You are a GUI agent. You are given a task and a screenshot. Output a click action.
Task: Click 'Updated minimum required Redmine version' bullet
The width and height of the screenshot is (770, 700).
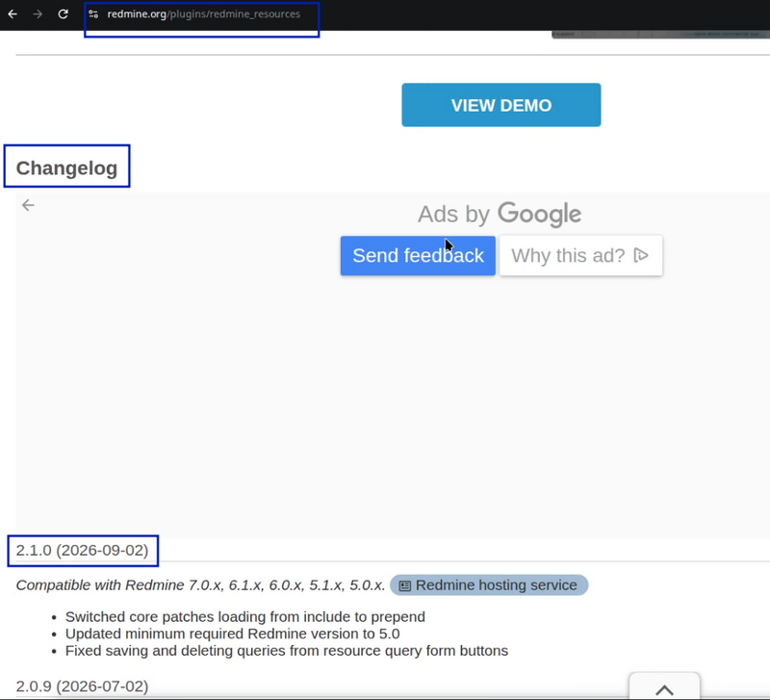pyautogui.click(x=232, y=634)
